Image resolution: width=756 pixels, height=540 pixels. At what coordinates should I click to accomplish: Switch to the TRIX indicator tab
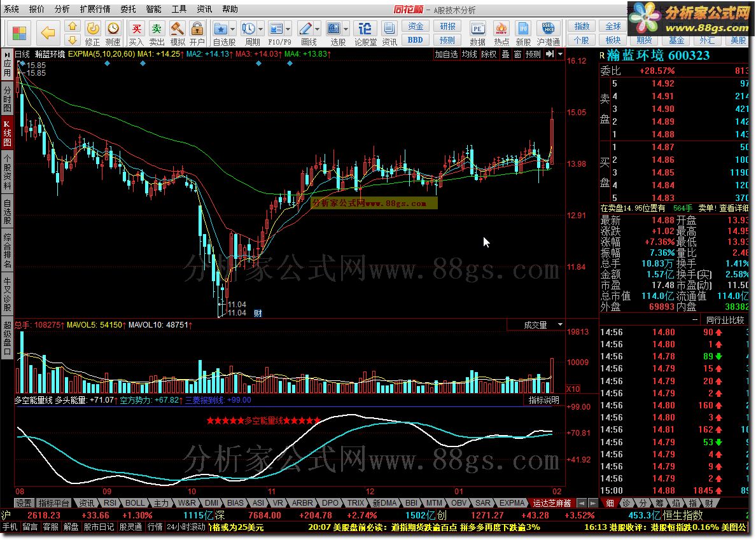356,503
